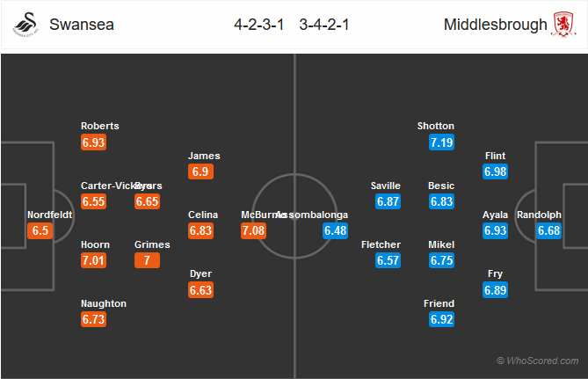Open the Middlesbrough team name link
Viewport: 588px width, 379px height.
coord(496,25)
